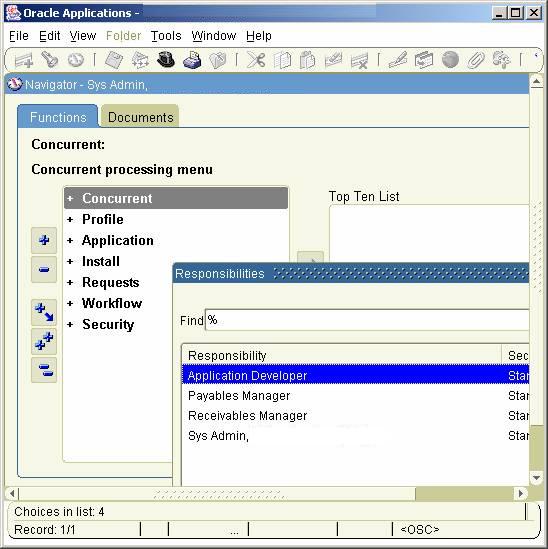The image size is (548, 549).
Task: Expand the Install tree node
Action: 70,262
